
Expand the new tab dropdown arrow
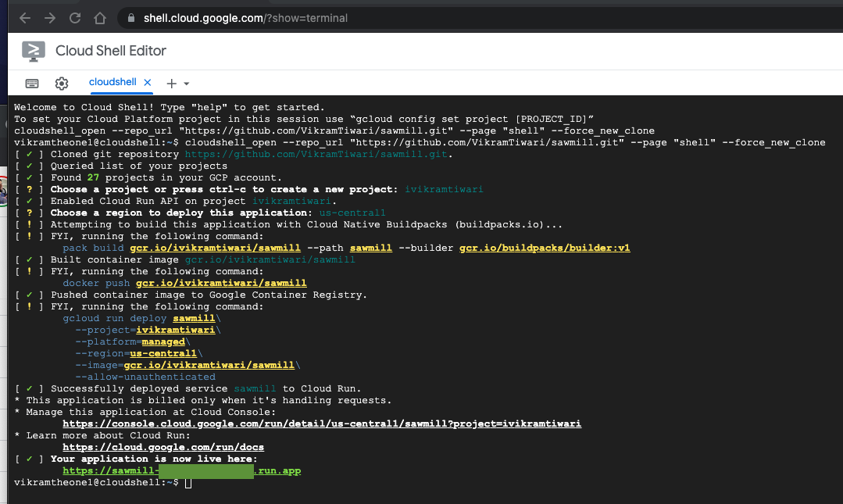coord(187,84)
